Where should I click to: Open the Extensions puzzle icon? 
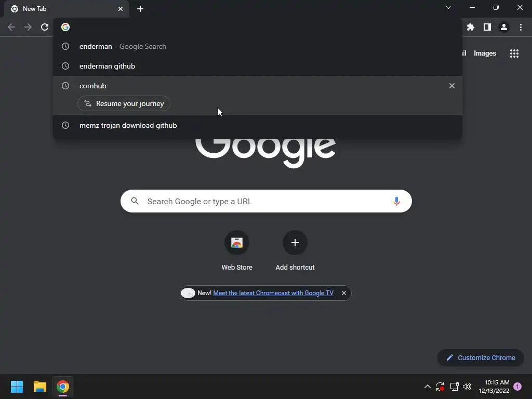471,27
